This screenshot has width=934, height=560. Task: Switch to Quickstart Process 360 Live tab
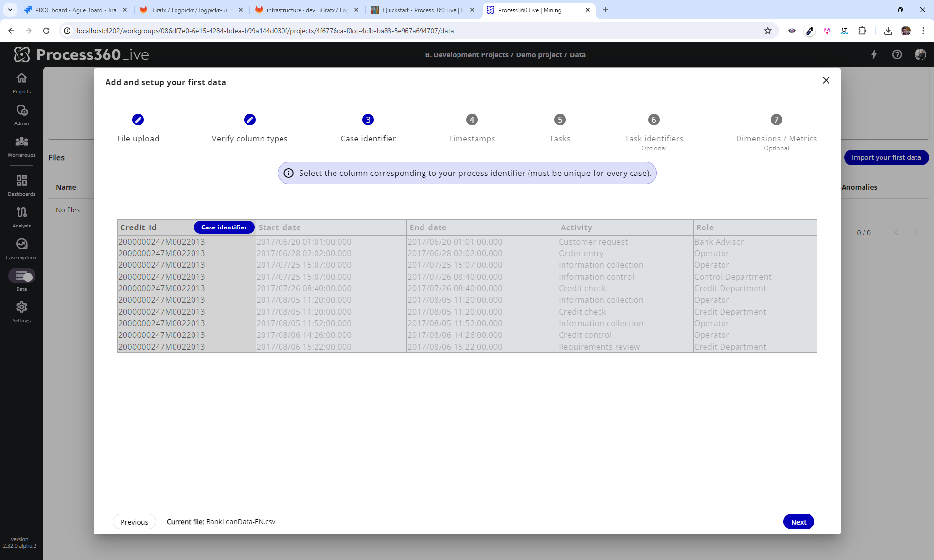click(423, 10)
